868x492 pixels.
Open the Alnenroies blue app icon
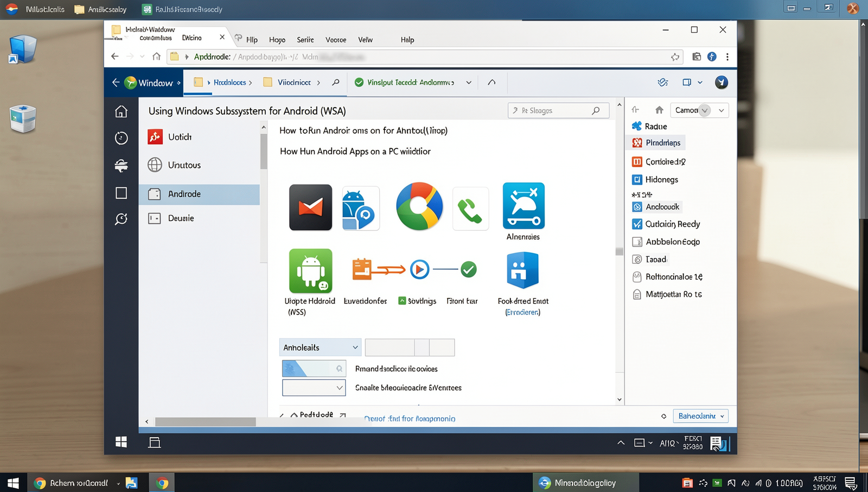[524, 206]
